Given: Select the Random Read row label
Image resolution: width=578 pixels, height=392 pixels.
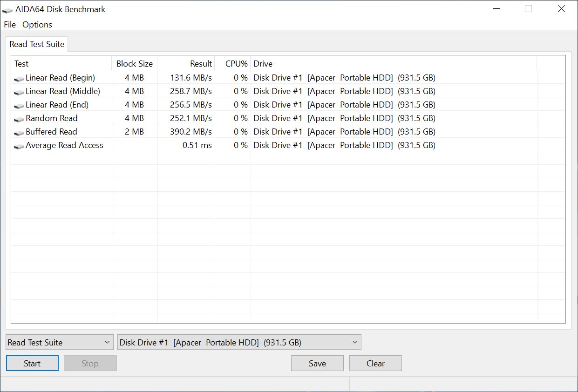Looking at the screenshot, I should click(52, 118).
